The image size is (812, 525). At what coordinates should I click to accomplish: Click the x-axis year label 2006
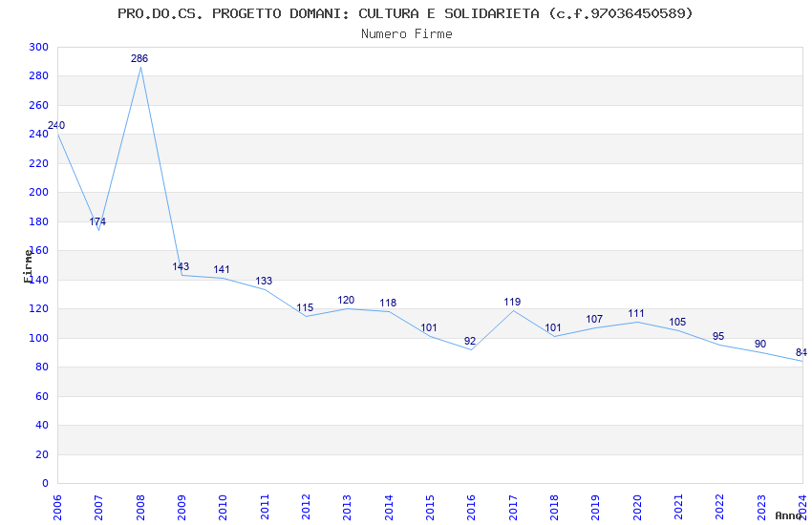[57, 507]
